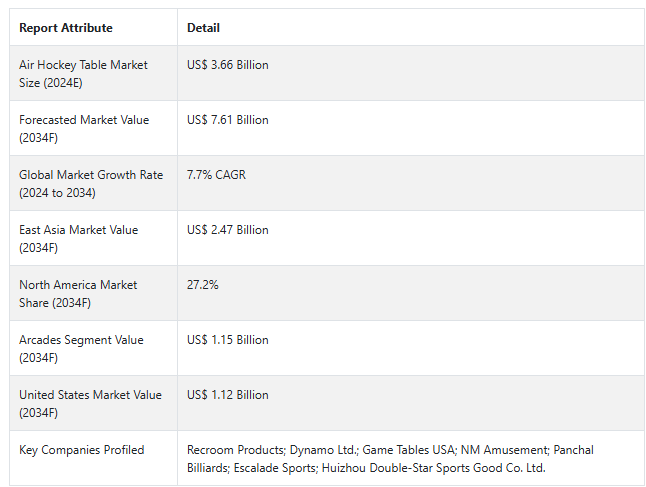This screenshot has width=646, height=487.
Task: Click the Escalade Sports company name
Action: point(275,468)
